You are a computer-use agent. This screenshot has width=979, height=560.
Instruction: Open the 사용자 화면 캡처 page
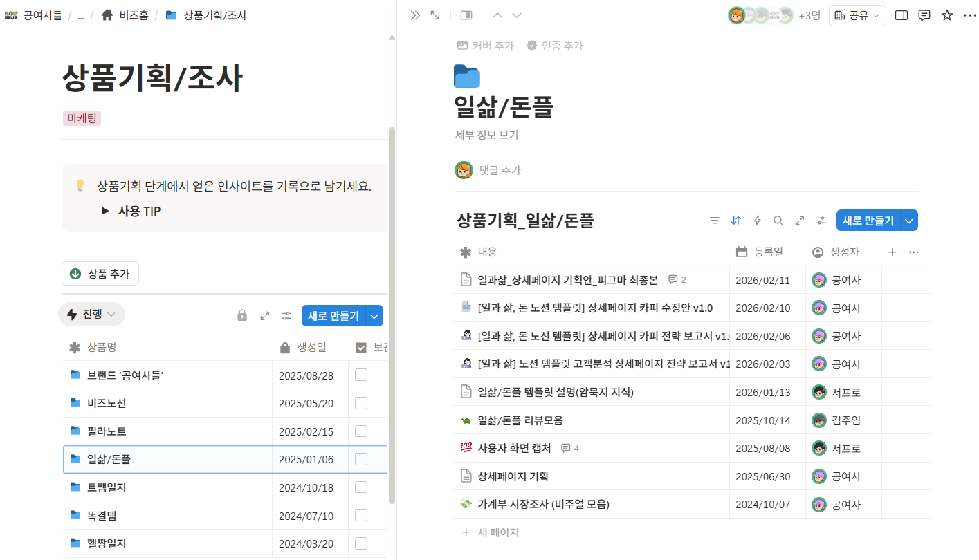(x=514, y=448)
